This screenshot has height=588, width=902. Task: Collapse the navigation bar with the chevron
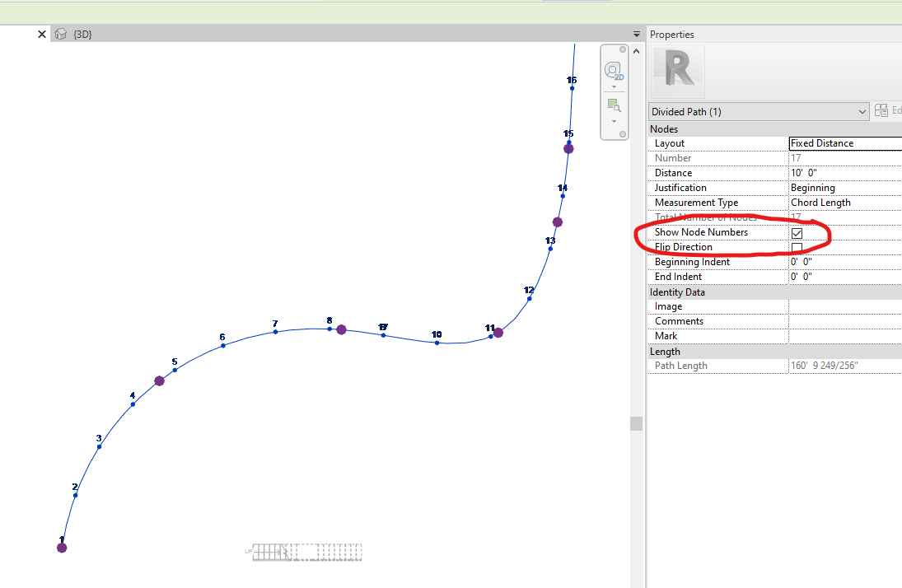coord(636,50)
